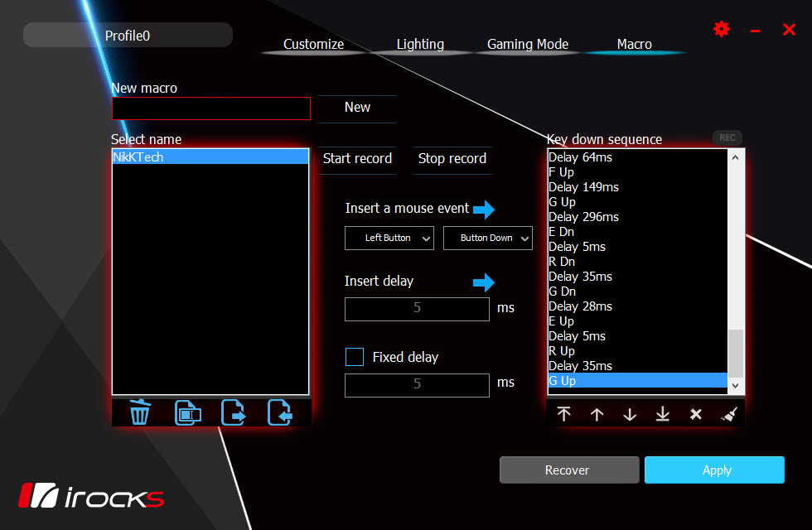812x530 pixels.
Task: Switch to the Macro tab
Action: [x=635, y=45]
